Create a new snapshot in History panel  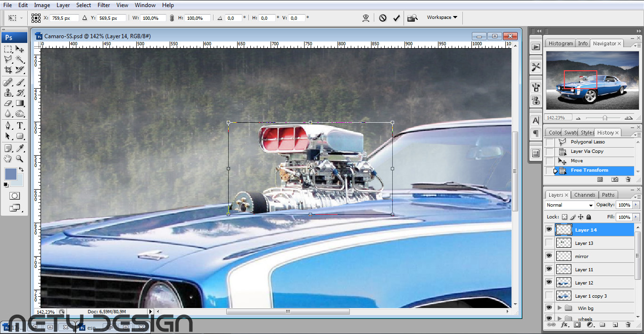(615, 180)
